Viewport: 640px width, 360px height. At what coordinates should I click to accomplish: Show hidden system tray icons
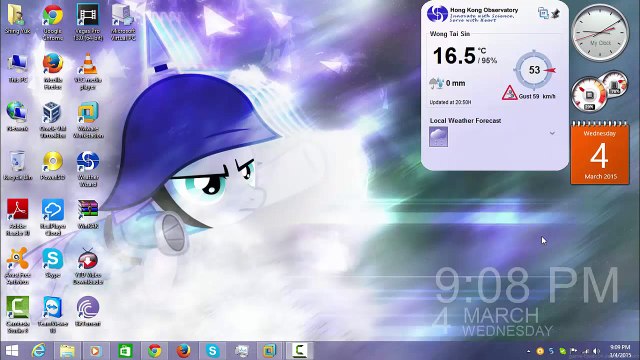pyautogui.click(x=529, y=351)
